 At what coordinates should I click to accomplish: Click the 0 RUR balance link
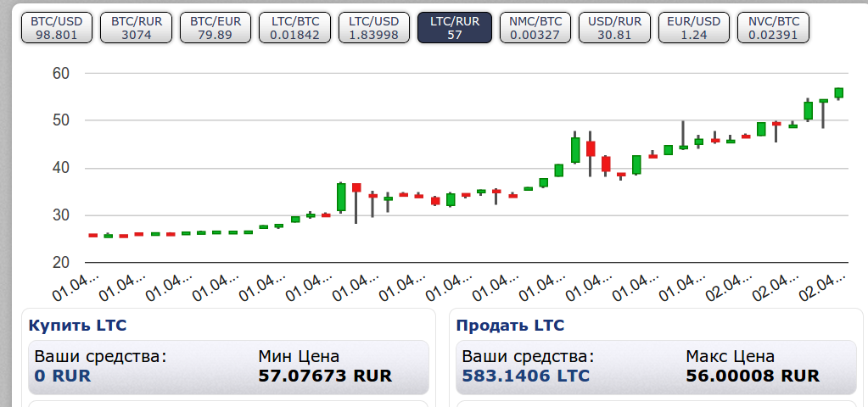pos(62,376)
